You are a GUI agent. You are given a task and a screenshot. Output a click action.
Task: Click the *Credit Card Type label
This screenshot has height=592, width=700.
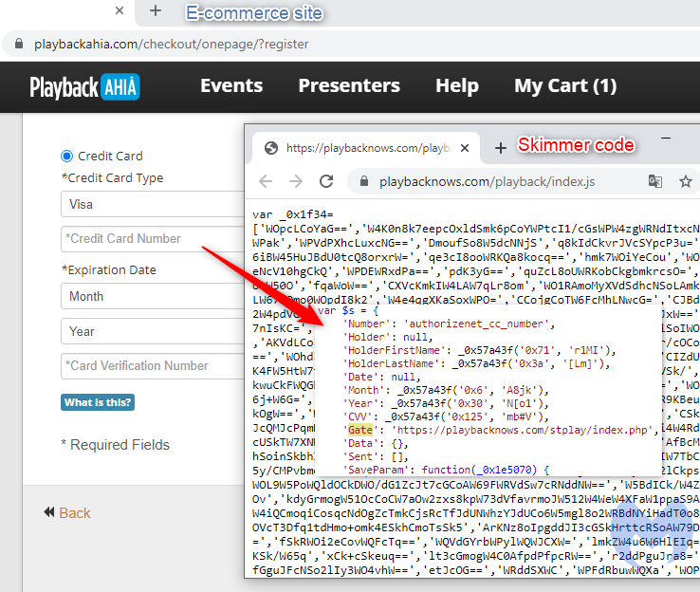[x=113, y=177]
